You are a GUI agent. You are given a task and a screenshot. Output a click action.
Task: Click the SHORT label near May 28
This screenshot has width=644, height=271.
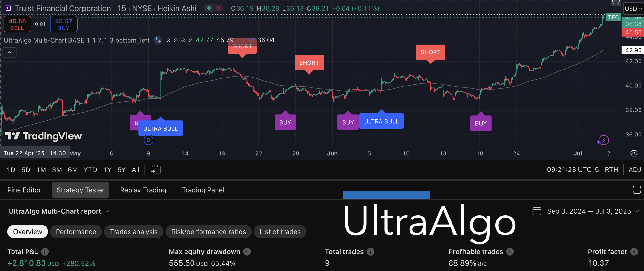click(309, 63)
